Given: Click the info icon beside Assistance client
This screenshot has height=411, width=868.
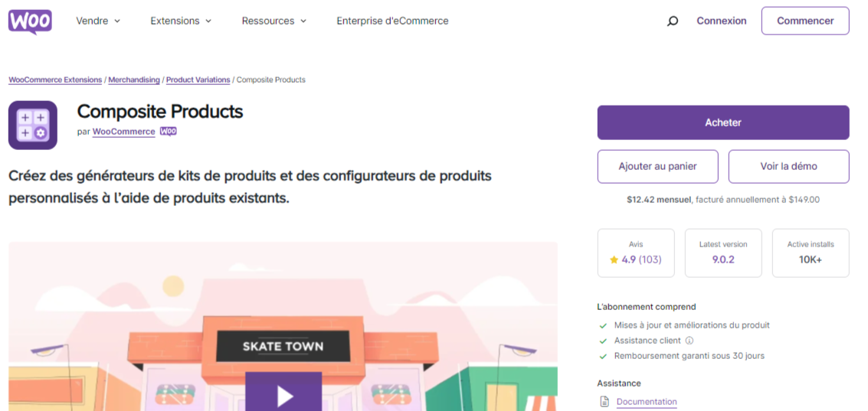Looking at the screenshot, I should (x=689, y=341).
